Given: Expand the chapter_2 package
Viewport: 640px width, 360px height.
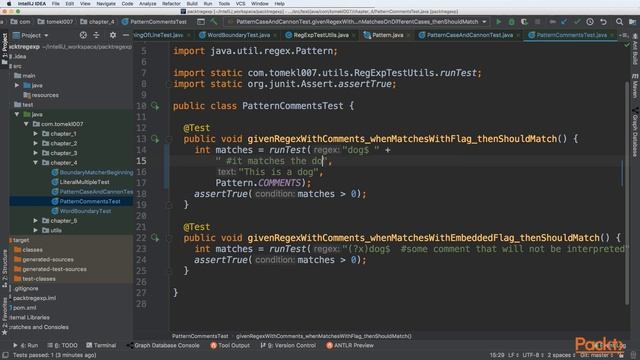Looking at the screenshot, I should click(36, 144).
